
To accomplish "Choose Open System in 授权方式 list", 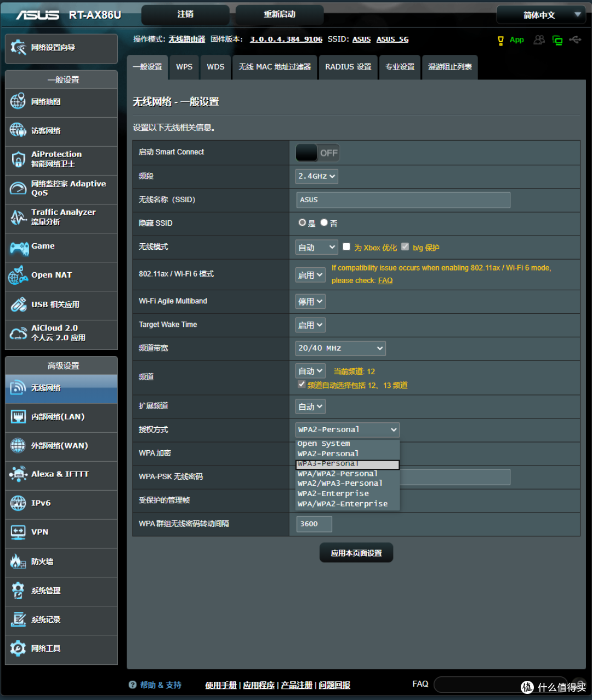I will pos(348,444).
